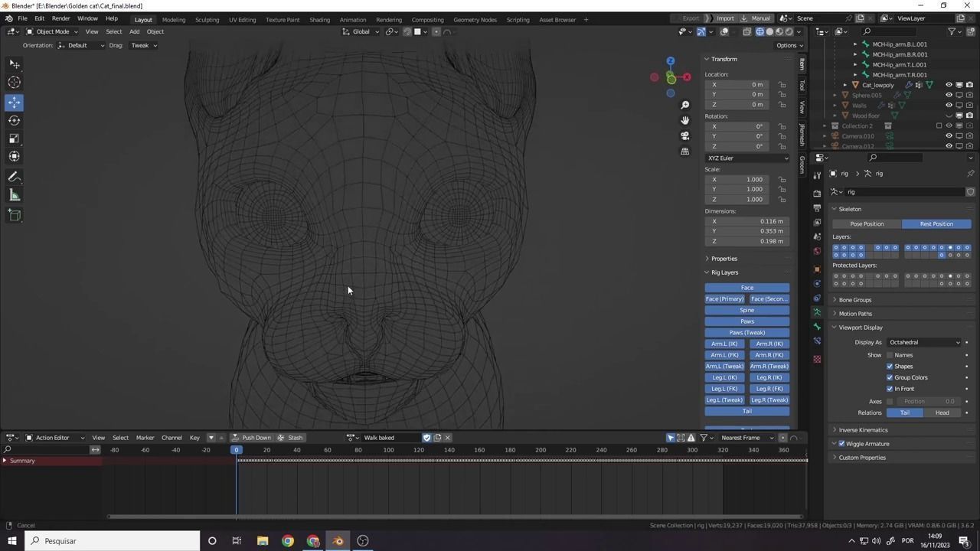Open the Display As Octahedral dropdown
Image resolution: width=980 pixels, height=551 pixels.
(x=924, y=342)
